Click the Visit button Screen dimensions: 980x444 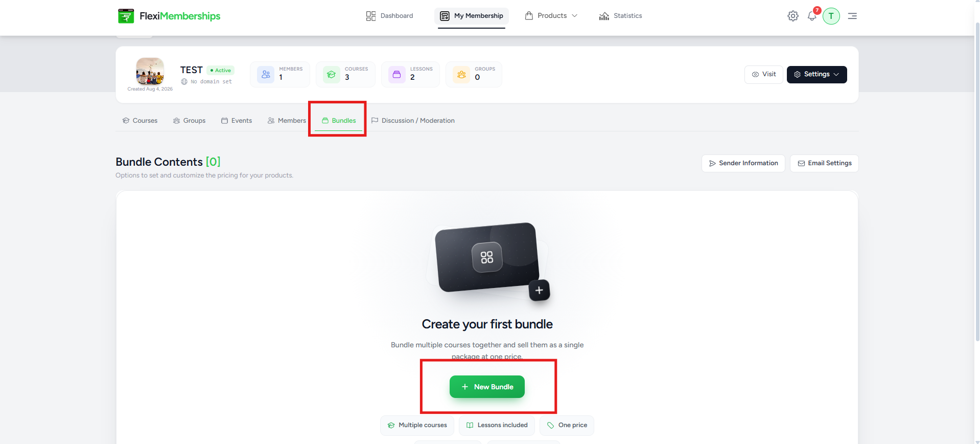click(764, 75)
